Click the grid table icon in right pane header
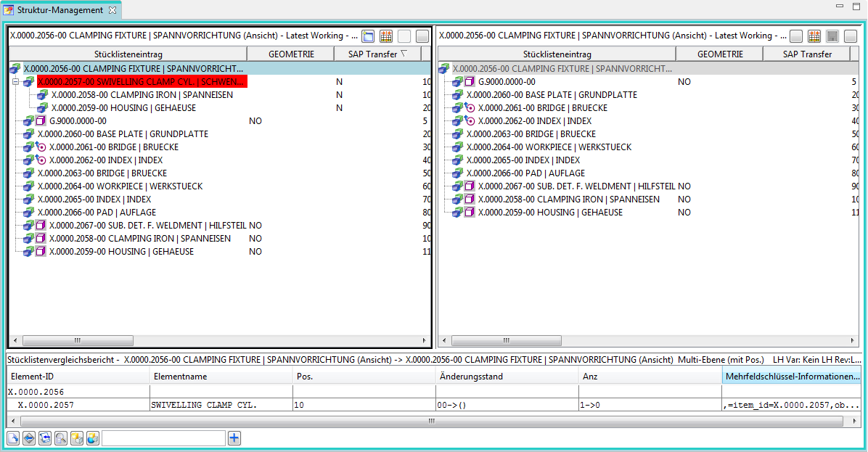 click(814, 36)
